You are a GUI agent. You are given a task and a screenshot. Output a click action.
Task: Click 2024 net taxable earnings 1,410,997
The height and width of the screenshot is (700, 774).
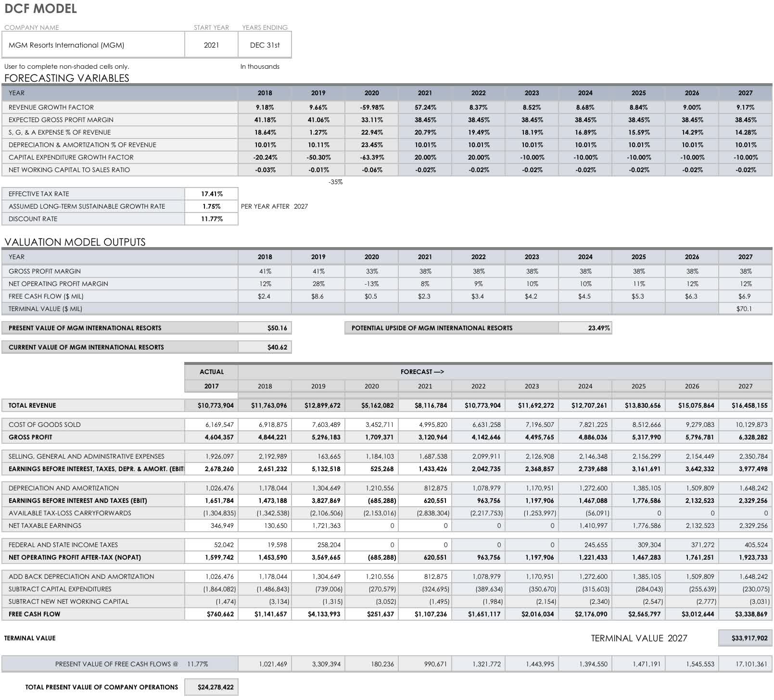click(x=585, y=525)
